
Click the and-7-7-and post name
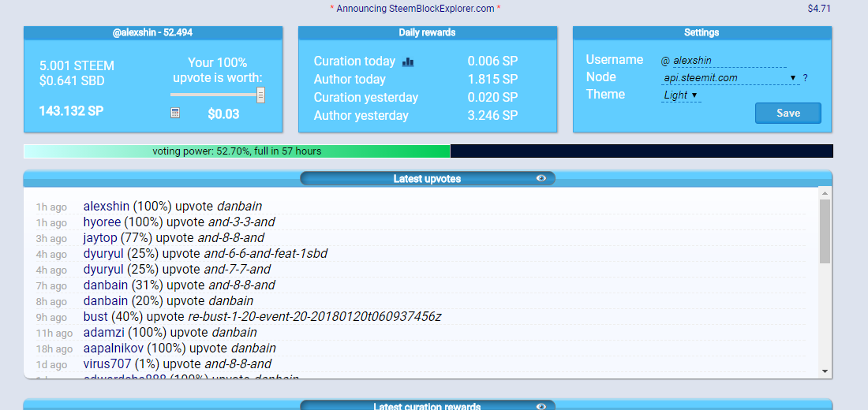[237, 270]
